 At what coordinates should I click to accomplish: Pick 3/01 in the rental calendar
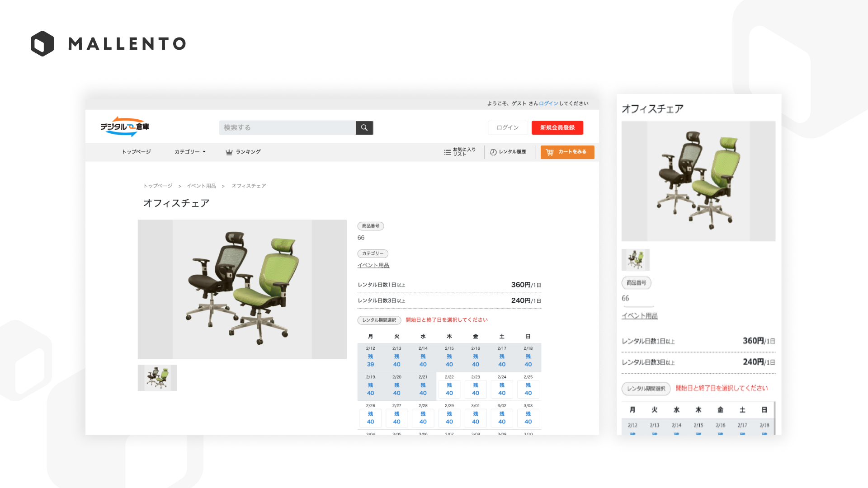click(475, 418)
